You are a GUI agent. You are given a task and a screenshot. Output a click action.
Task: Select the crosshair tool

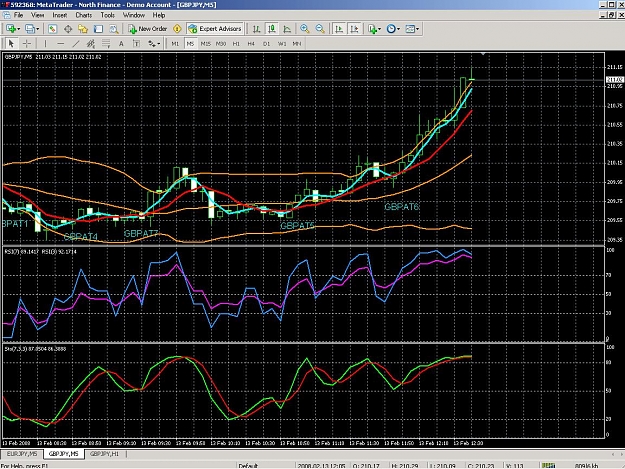pyautogui.click(x=27, y=43)
